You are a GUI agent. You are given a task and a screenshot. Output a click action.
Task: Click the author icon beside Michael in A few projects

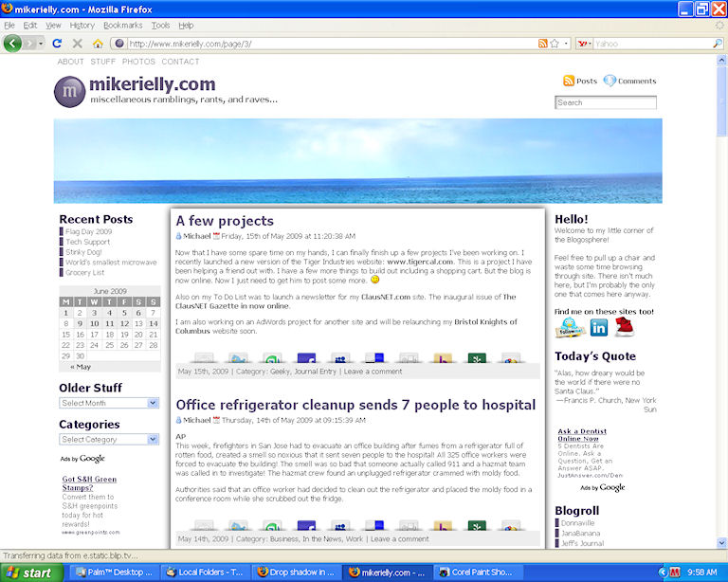(x=178, y=236)
